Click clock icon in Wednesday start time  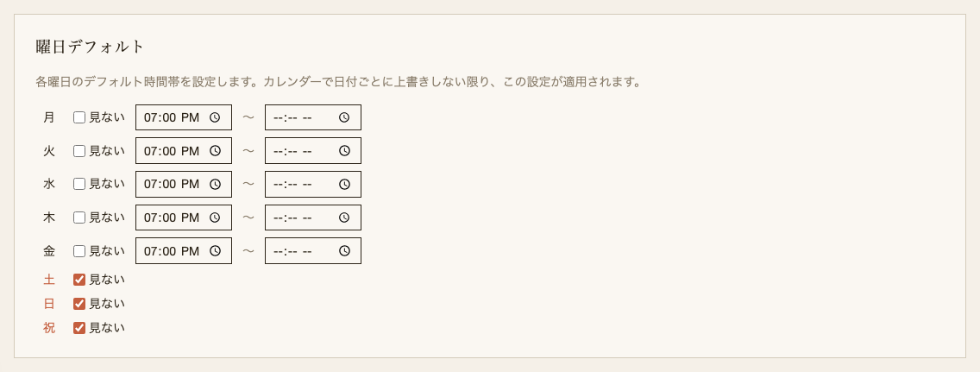(x=215, y=184)
